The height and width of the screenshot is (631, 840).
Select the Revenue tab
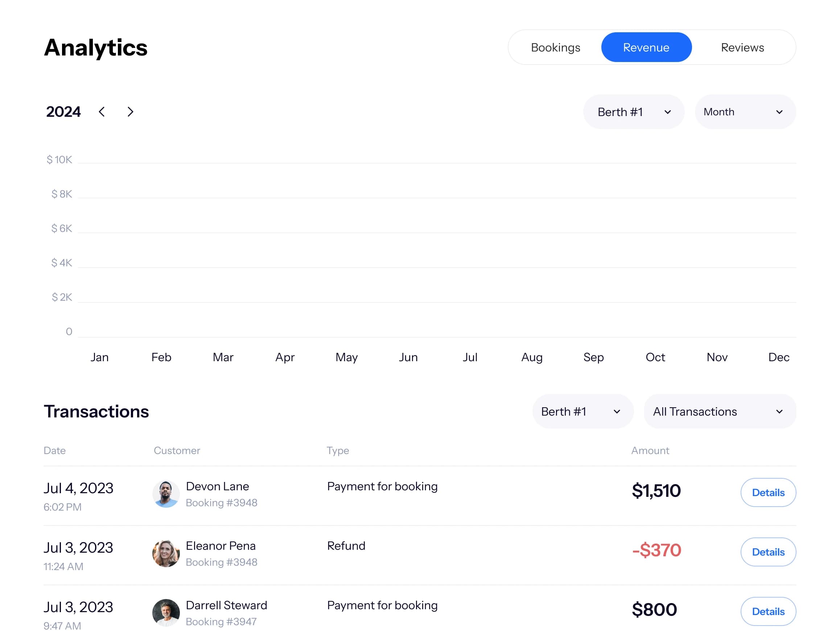click(646, 48)
